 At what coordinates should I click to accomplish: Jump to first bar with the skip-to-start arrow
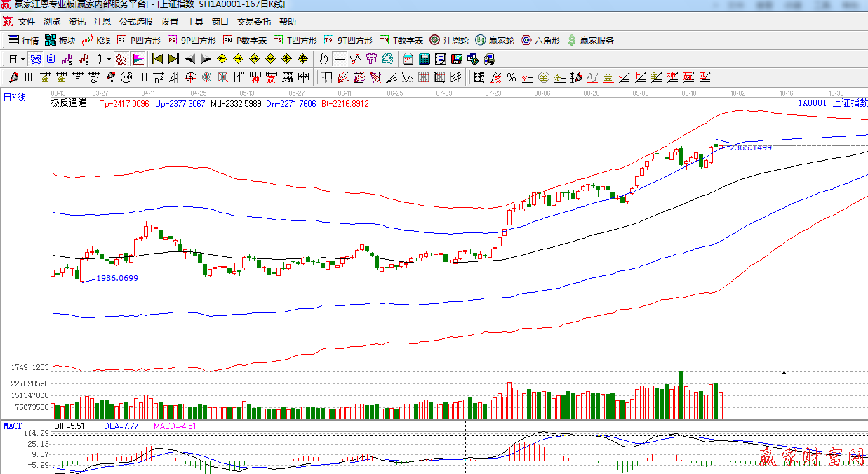pyautogui.click(x=157, y=58)
